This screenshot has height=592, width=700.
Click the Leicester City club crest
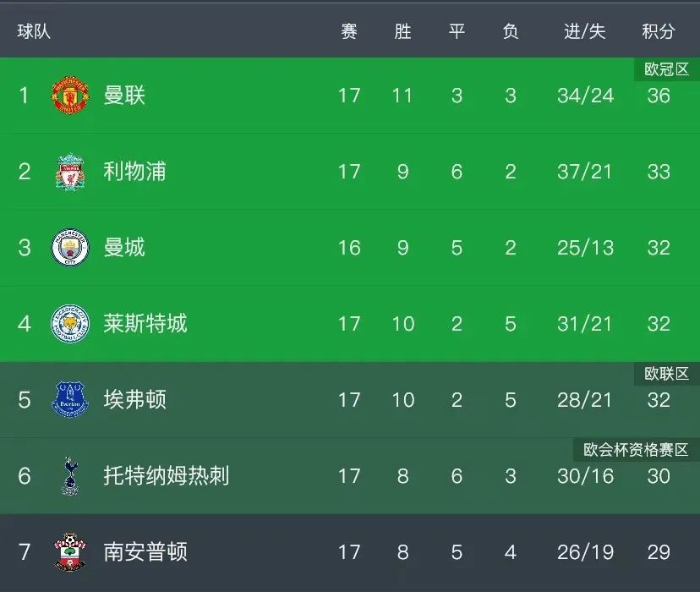pos(70,324)
